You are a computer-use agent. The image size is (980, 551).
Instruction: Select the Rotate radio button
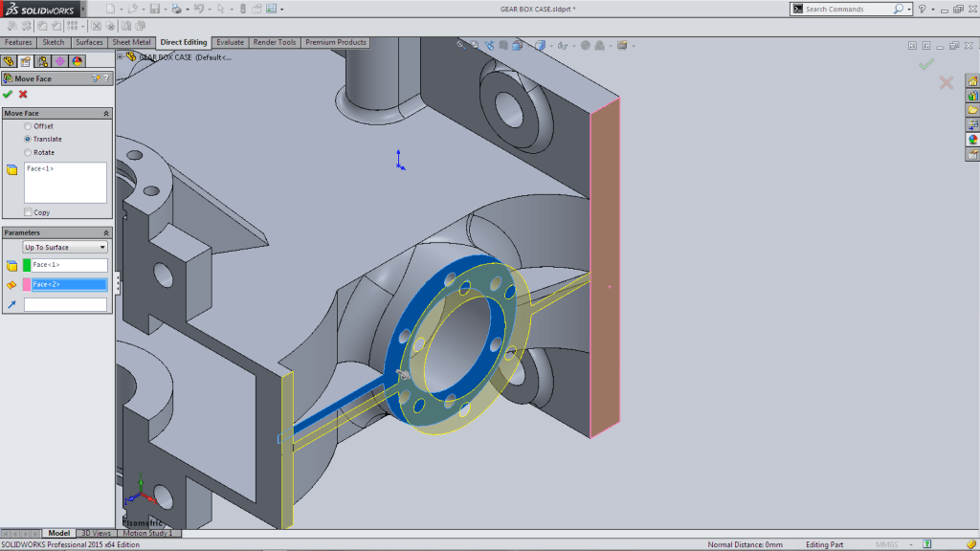[27, 151]
